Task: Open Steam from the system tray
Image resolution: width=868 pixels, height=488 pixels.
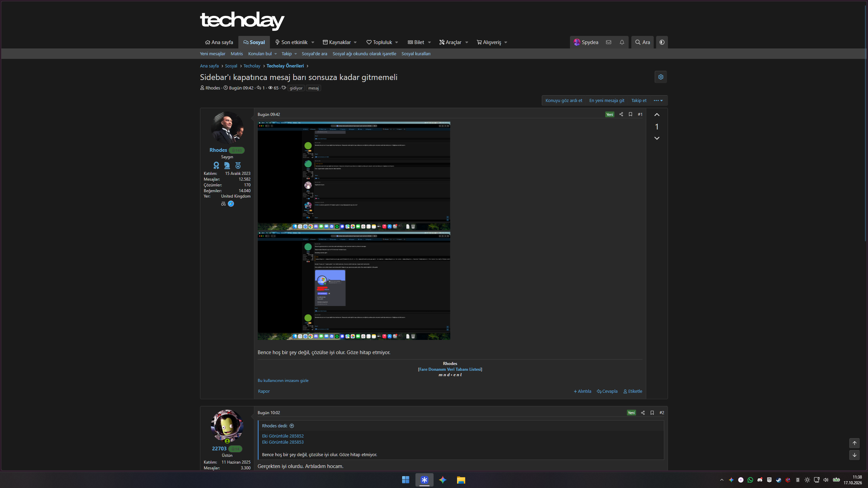Action: point(779,480)
